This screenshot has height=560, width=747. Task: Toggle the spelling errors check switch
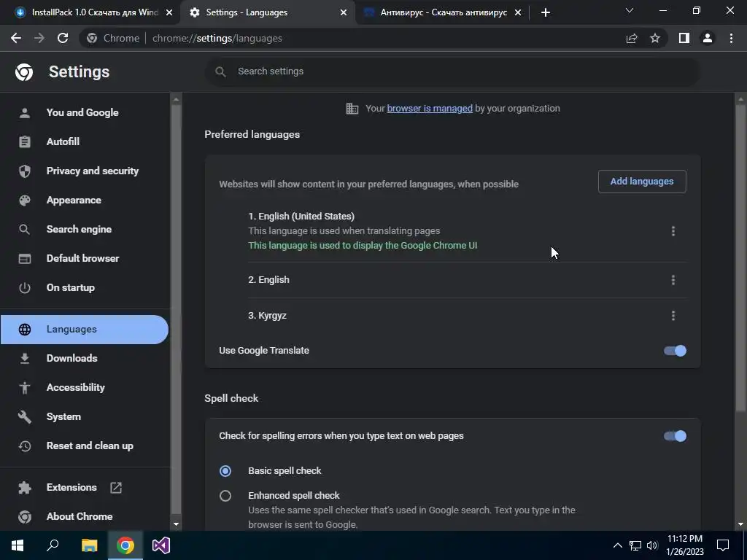pos(675,436)
